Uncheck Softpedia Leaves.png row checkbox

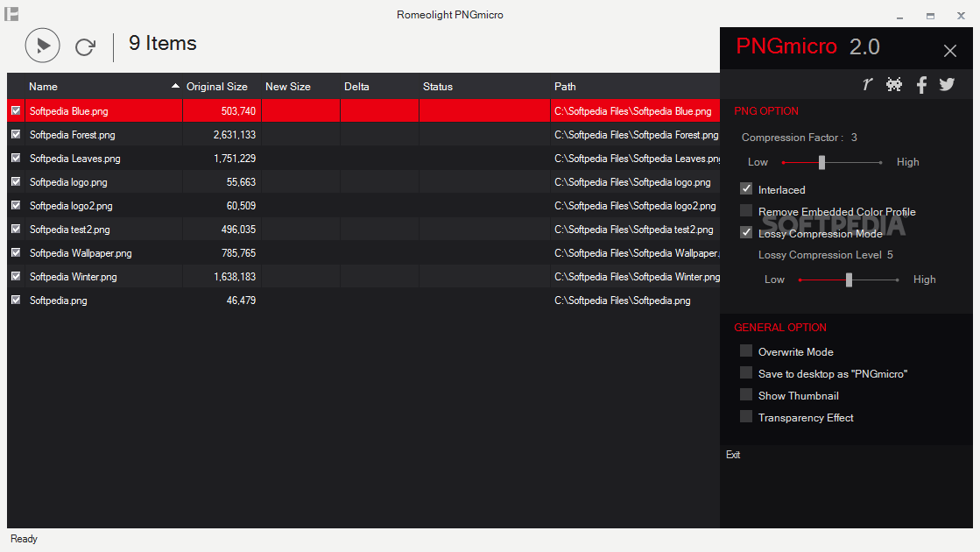pyautogui.click(x=16, y=159)
